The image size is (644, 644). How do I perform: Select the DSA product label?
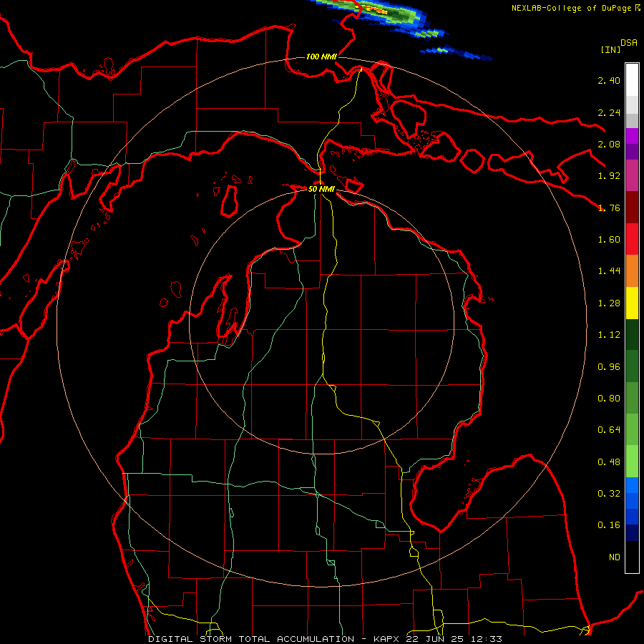(x=629, y=43)
